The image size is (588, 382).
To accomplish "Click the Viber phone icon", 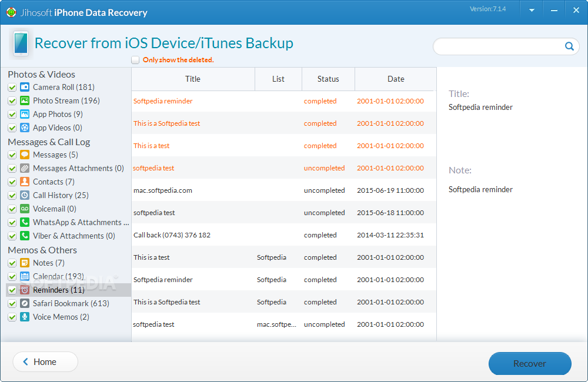I will click(25, 236).
